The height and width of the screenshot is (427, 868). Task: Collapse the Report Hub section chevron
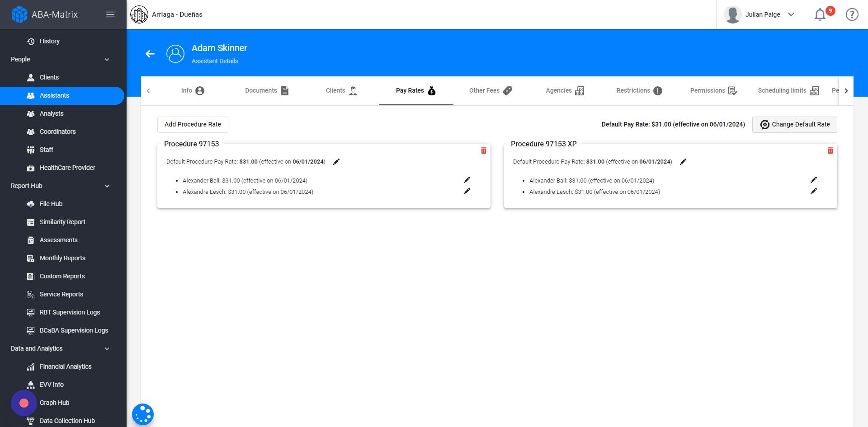tap(107, 186)
